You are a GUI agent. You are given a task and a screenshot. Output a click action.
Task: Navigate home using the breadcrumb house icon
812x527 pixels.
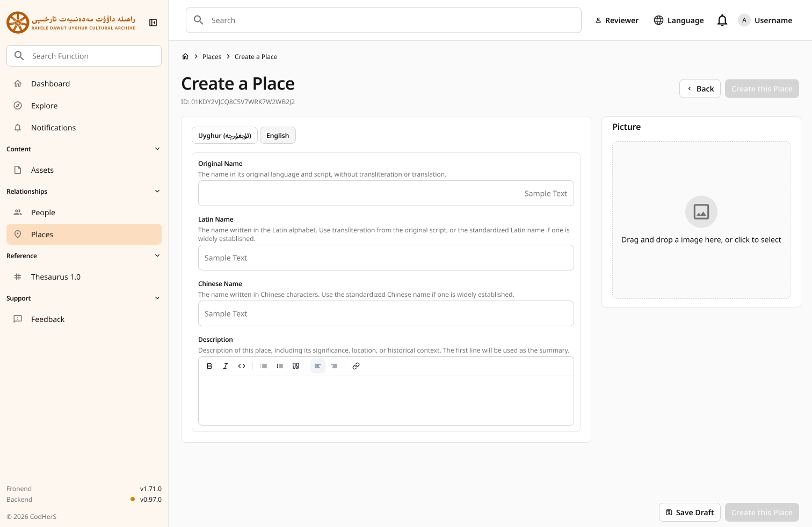[185, 56]
